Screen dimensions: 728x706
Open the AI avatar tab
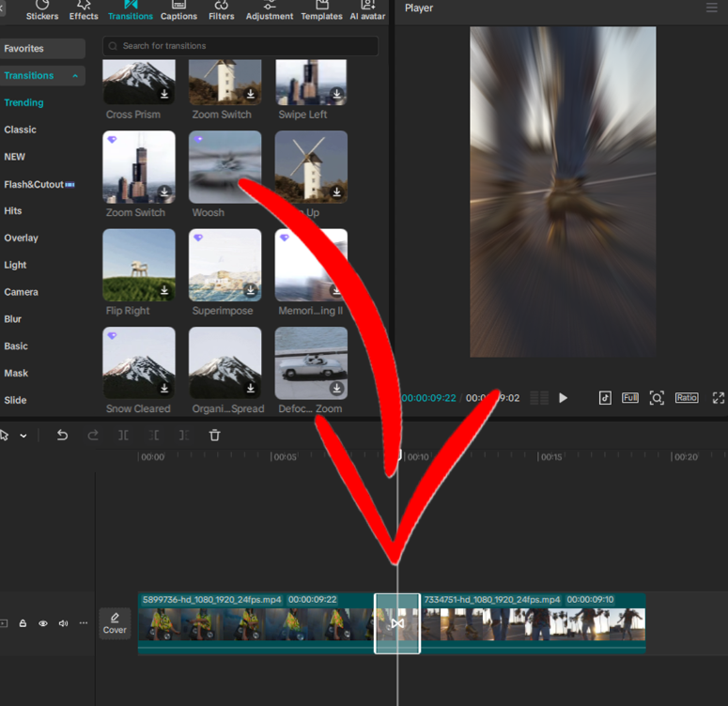(x=367, y=10)
